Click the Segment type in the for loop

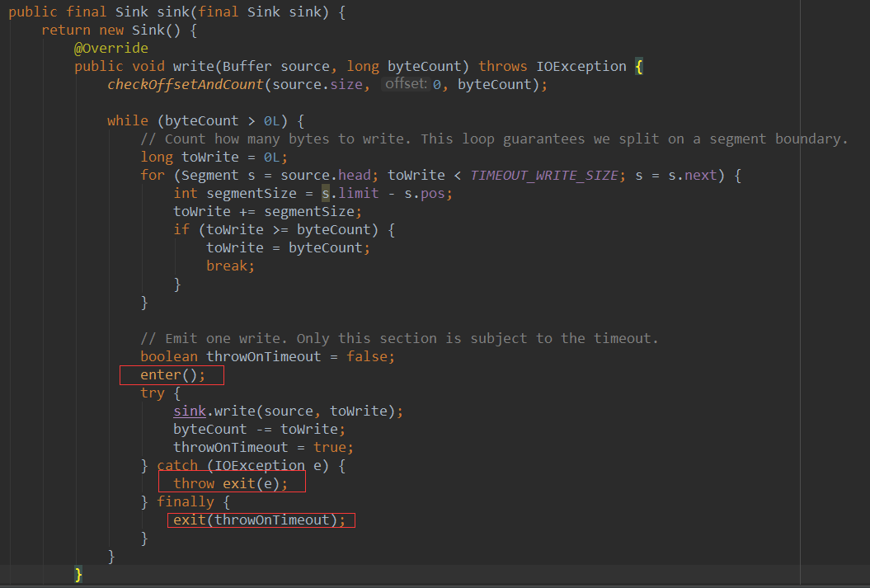click(209, 176)
